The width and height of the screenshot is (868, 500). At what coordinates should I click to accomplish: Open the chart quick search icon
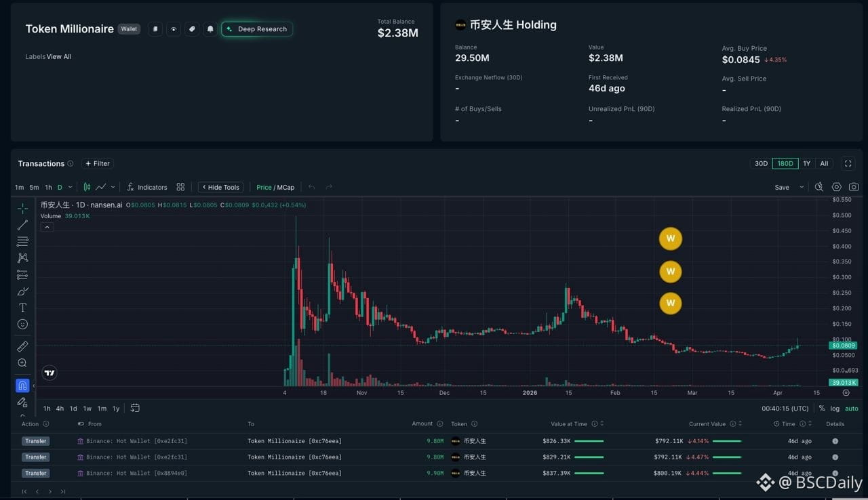tap(819, 187)
